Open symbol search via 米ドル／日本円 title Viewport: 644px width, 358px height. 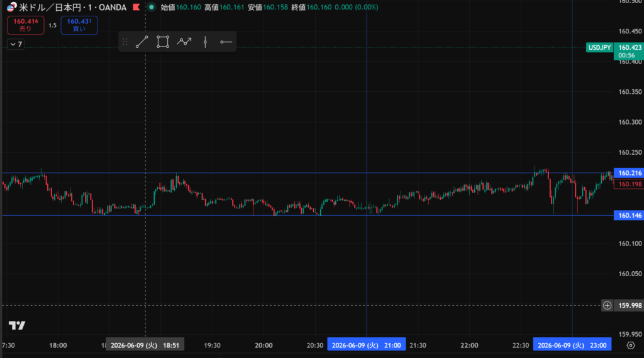pos(50,8)
